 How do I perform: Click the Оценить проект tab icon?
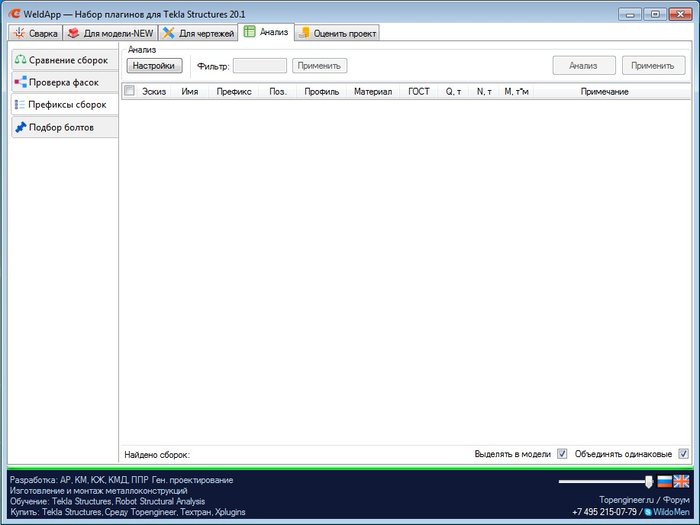click(x=304, y=33)
